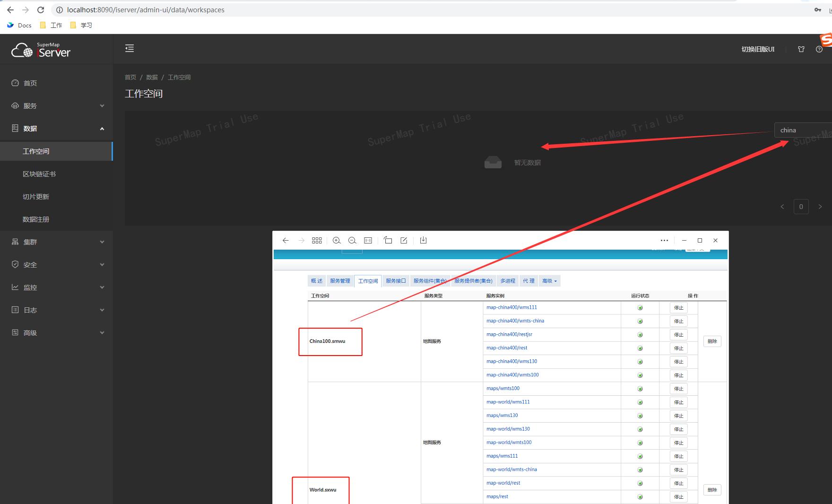This screenshot has width=832, height=504.
Task: Select 工作空间 in the sidebar
Action: pyautogui.click(x=56, y=151)
